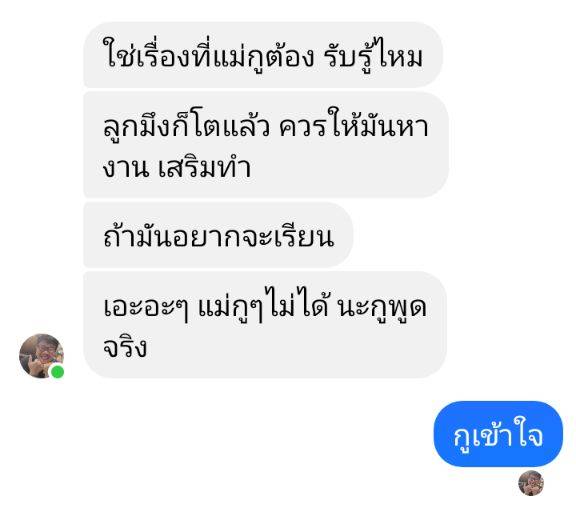
Task: Click the words "ใช่เรื่องที่แม่กูต้อง" in first message
Action: coord(208,55)
